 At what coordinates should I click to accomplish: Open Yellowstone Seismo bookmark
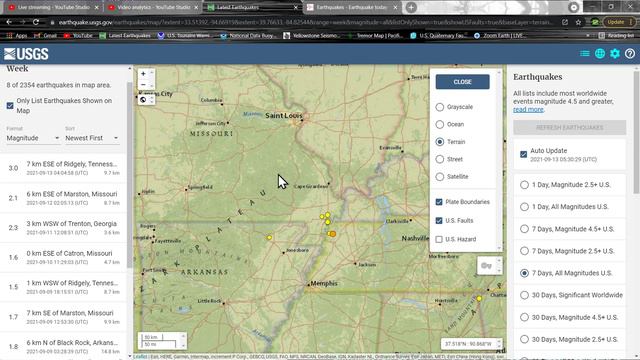[x=311, y=36]
